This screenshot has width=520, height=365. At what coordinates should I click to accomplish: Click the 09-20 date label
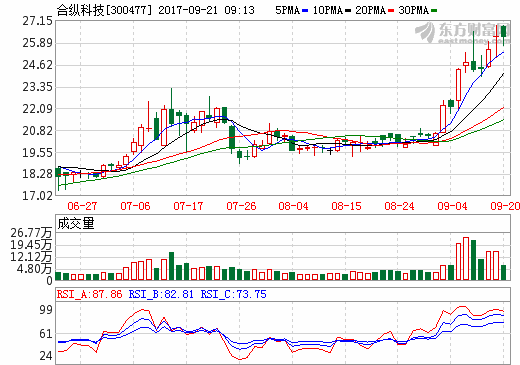pos(505,206)
